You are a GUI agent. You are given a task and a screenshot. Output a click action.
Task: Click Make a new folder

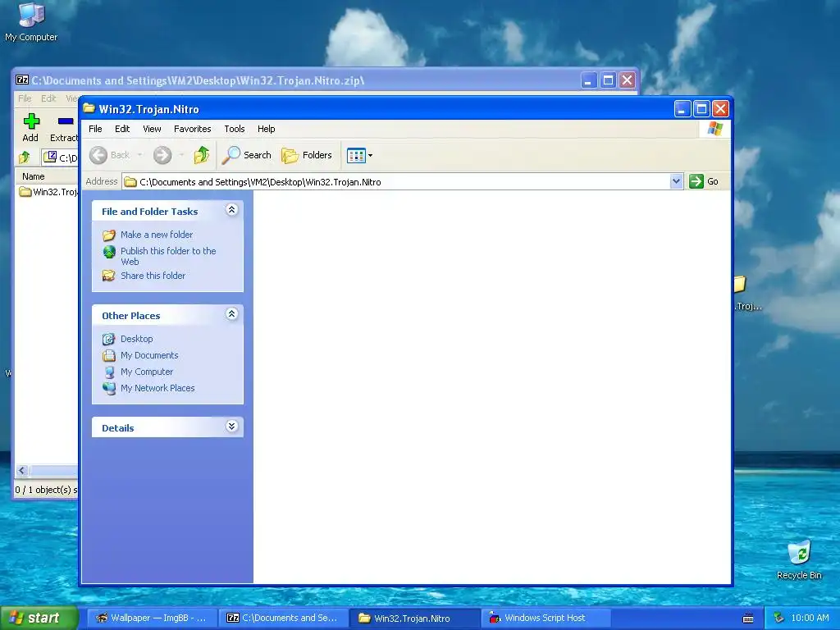click(157, 235)
